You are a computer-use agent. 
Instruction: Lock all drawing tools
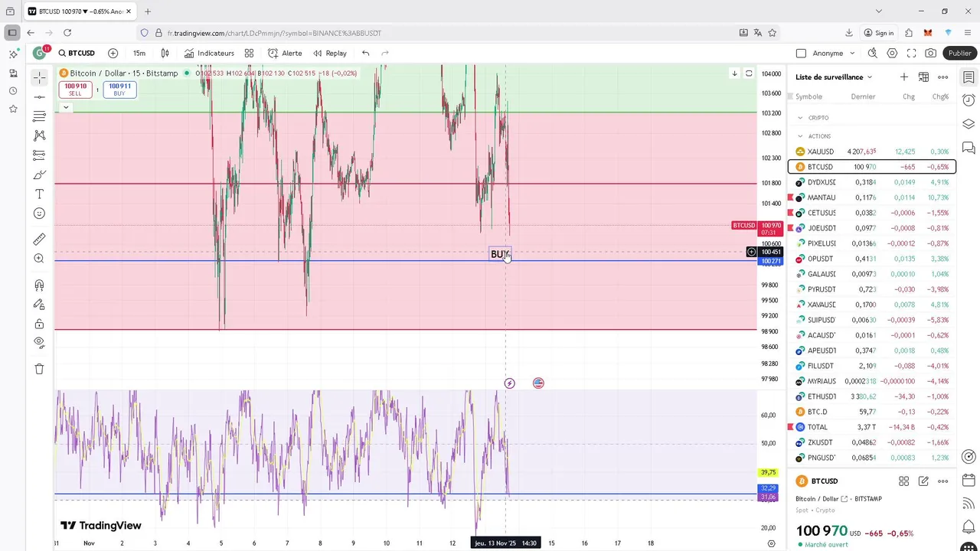pos(39,324)
